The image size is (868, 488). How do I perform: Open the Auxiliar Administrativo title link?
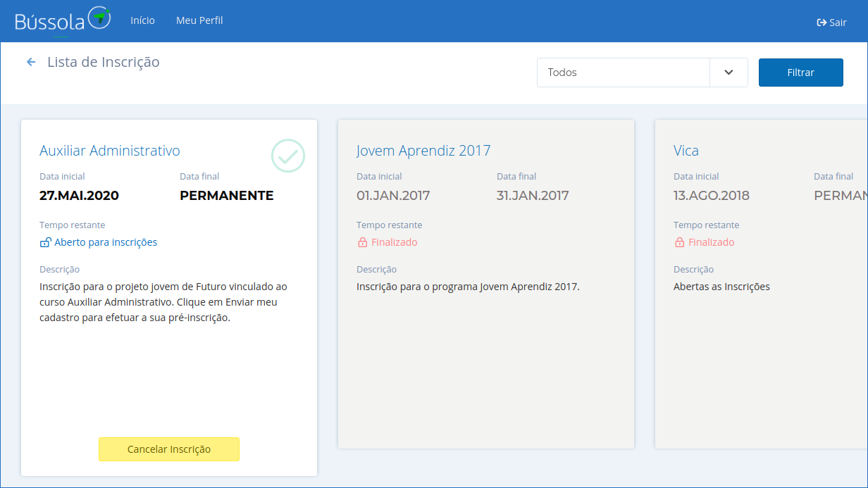(110, 151)
